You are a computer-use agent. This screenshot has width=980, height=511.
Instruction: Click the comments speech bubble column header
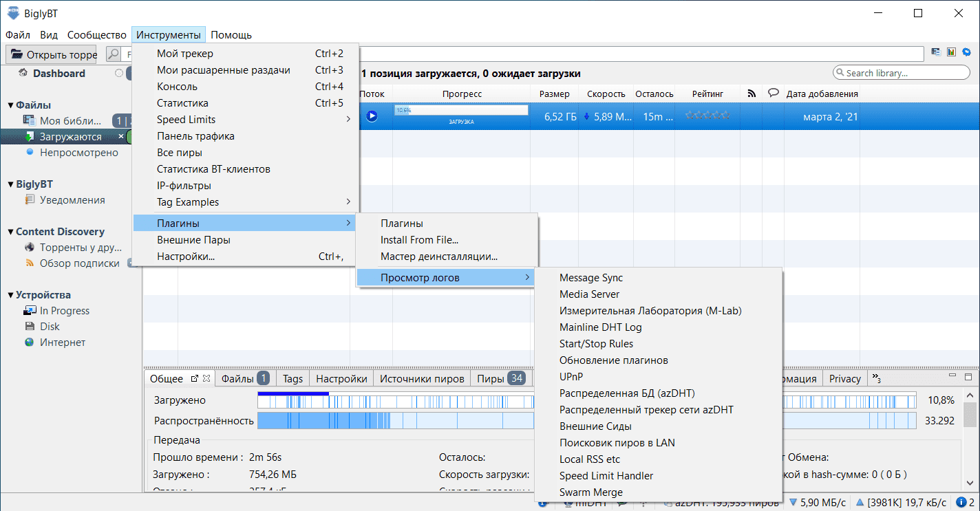coord(773,94)
